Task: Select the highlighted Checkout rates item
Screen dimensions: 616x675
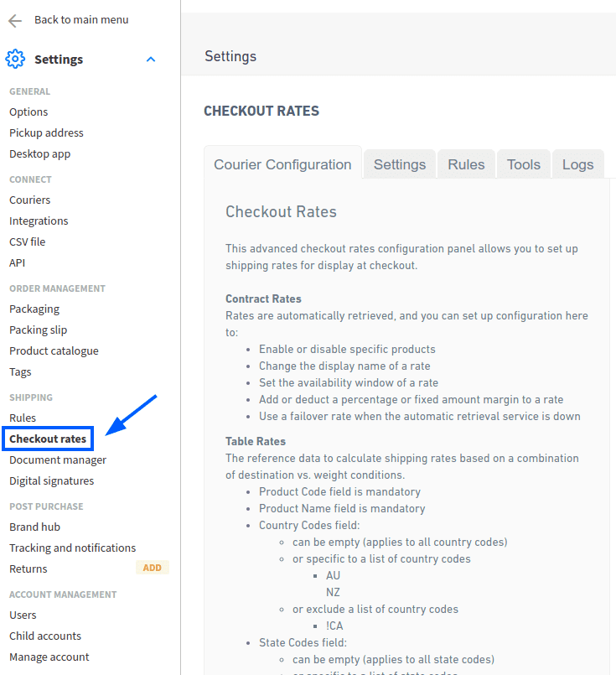Action: pos(47,439)
